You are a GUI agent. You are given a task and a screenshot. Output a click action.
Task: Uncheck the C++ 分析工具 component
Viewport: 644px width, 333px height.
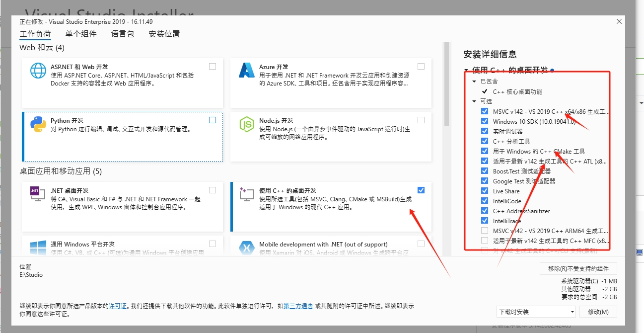485,141
